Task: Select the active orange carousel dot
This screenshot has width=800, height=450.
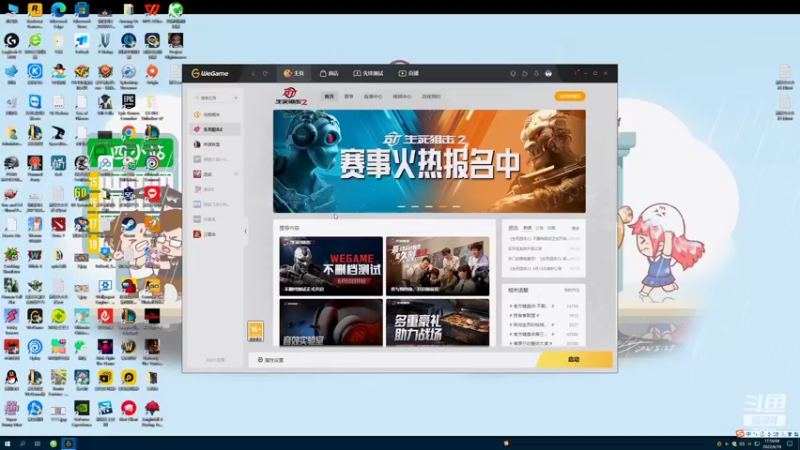Action: (442, 207)
